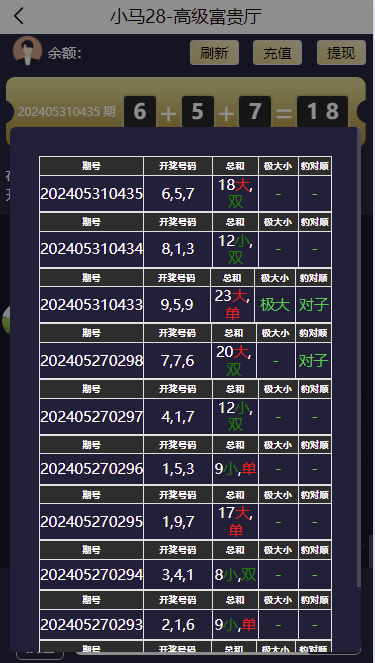The height and width of the screenshot is (663, 375).
Task: Select draw numbers 7,7,6
Action: (x=178, y=361)
